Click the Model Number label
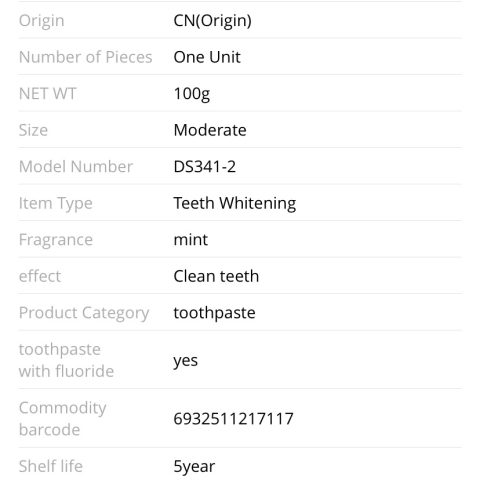The width and height of the screenshot is (480, 480). pos(76,167)
